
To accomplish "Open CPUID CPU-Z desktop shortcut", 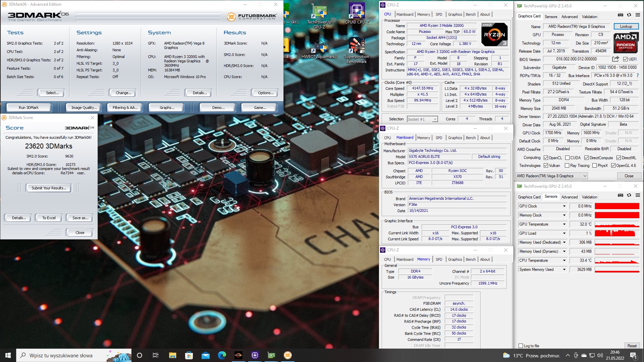I will pos(357,14).
